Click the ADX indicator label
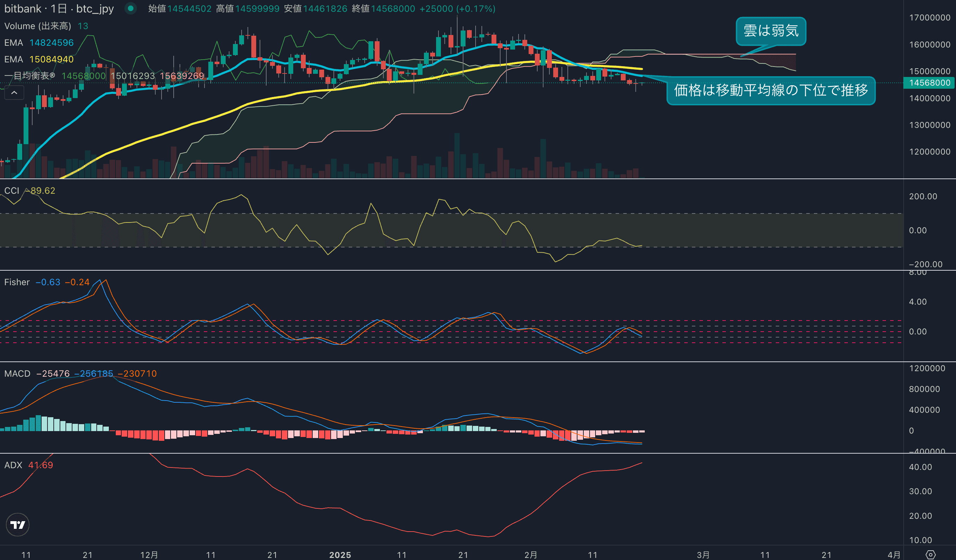956x560 pixels. pyautogui.click(x=13, y=465)
